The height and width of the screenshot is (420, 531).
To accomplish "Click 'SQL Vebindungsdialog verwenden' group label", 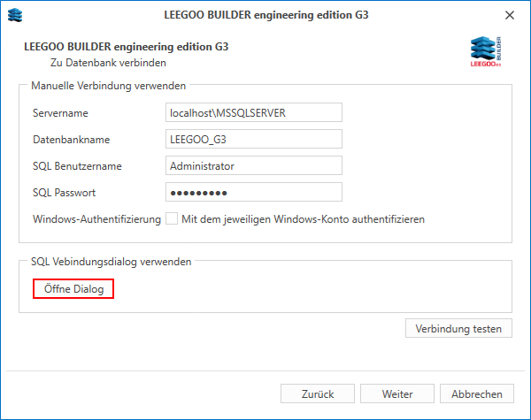I will [x=112, y=262].
